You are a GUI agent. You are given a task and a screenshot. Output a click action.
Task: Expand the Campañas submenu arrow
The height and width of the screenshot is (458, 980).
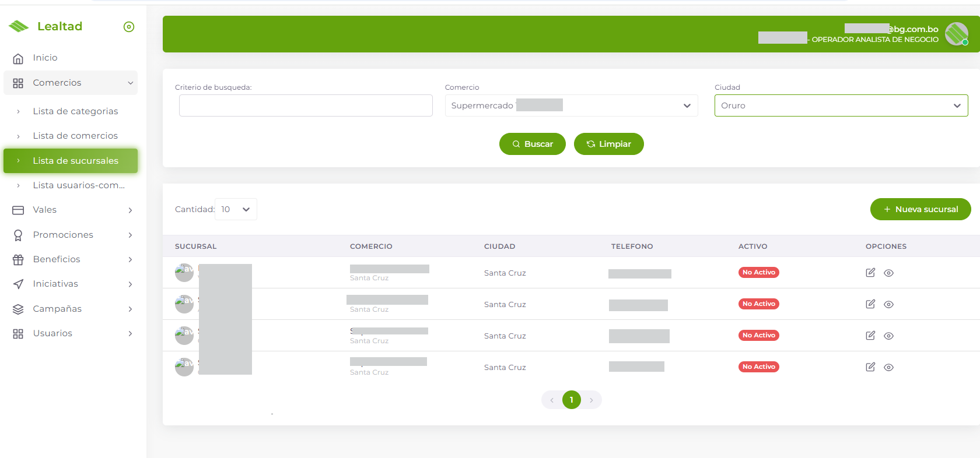pos(131,309)
